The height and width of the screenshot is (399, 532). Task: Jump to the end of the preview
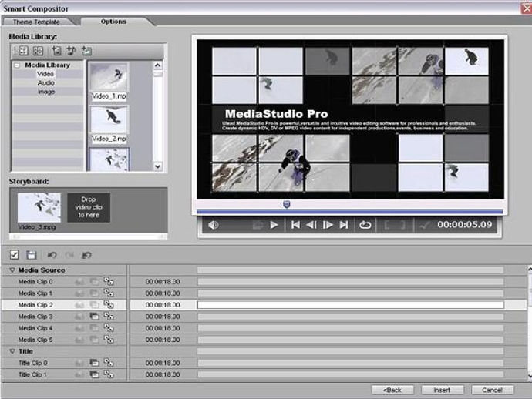(344, 225)
